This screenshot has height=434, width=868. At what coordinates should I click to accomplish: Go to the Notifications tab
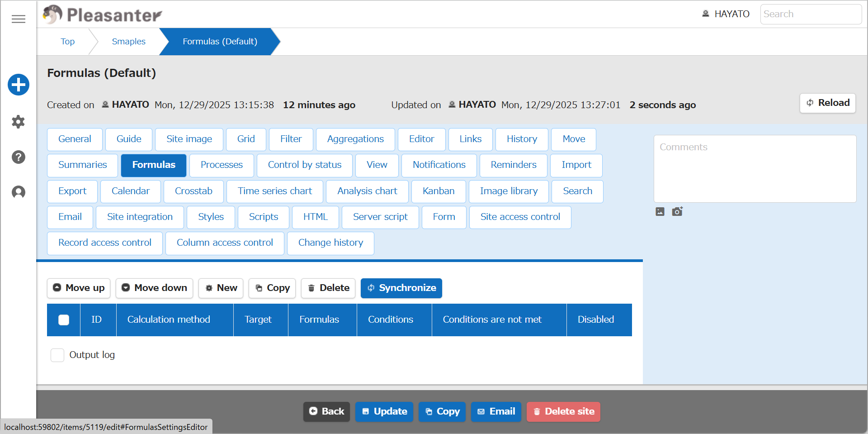(x=439, y=165)
